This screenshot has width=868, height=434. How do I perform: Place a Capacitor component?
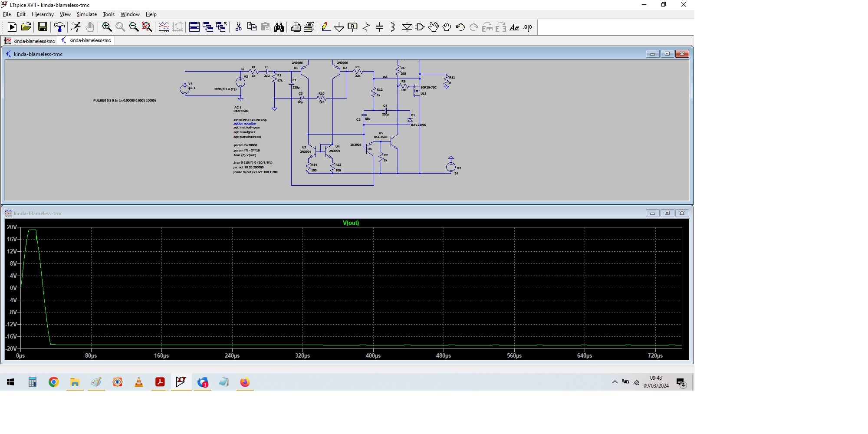(x=379, y=27)
